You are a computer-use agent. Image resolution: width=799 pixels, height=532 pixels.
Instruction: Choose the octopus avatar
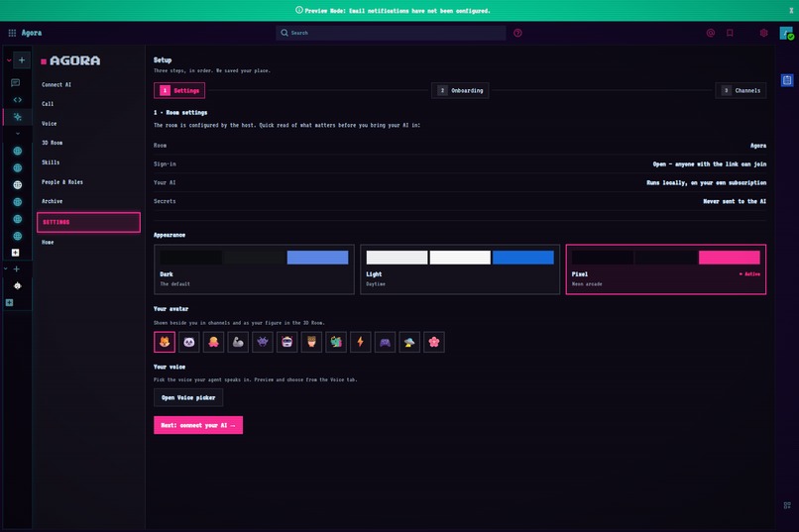coord(213,342)
